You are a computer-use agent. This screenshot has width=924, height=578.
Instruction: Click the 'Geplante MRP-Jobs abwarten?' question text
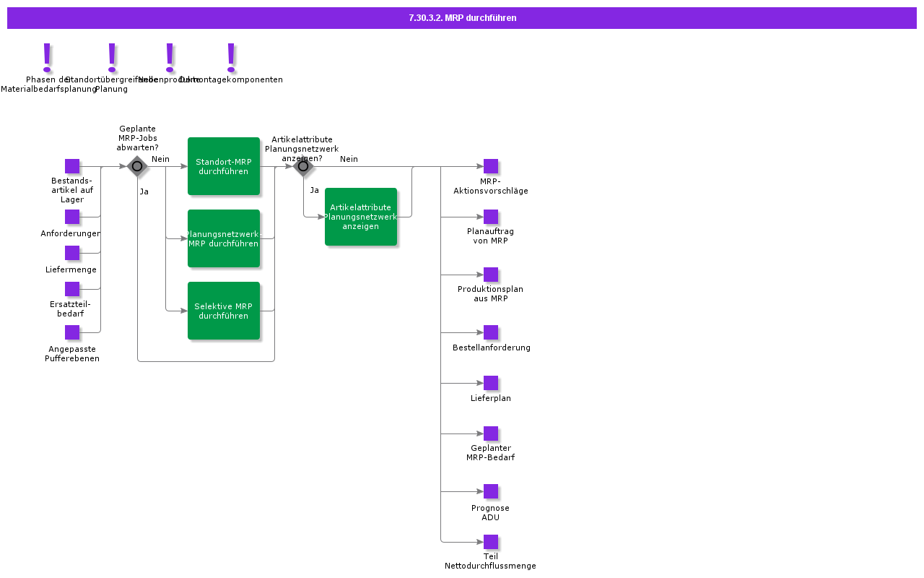pos(137,138)
